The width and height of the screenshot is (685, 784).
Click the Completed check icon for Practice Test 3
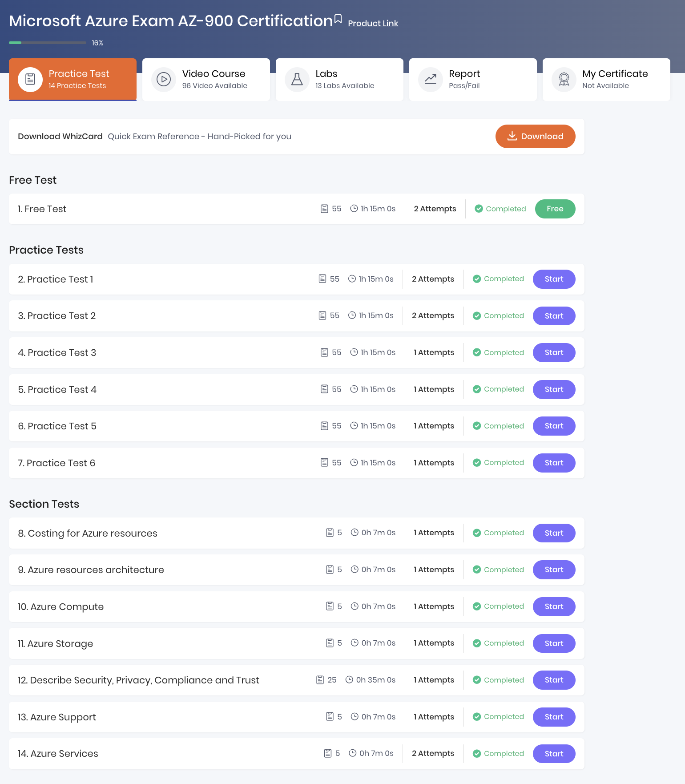pos(477,352)
